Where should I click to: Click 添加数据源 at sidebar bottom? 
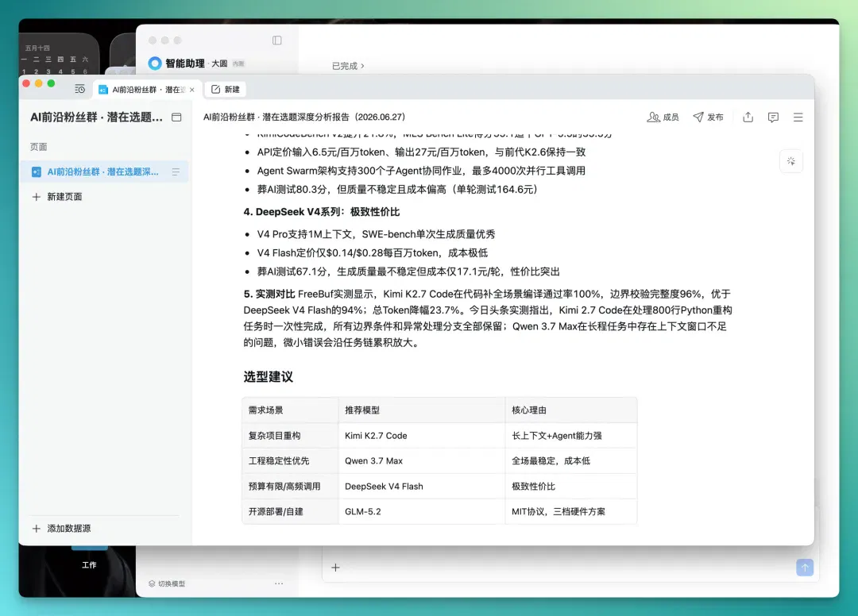[69, 529]
